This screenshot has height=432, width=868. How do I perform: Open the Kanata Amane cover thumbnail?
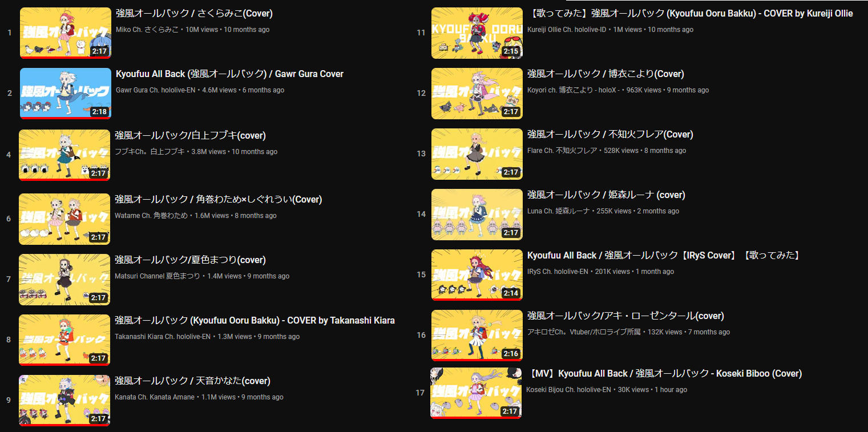(x=64, y=401)
